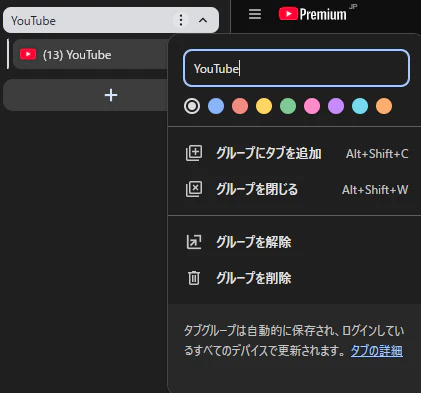421x393 pixels.
Task: Choose グループにタブを追加 menu entry
Action: pos(295,154)
